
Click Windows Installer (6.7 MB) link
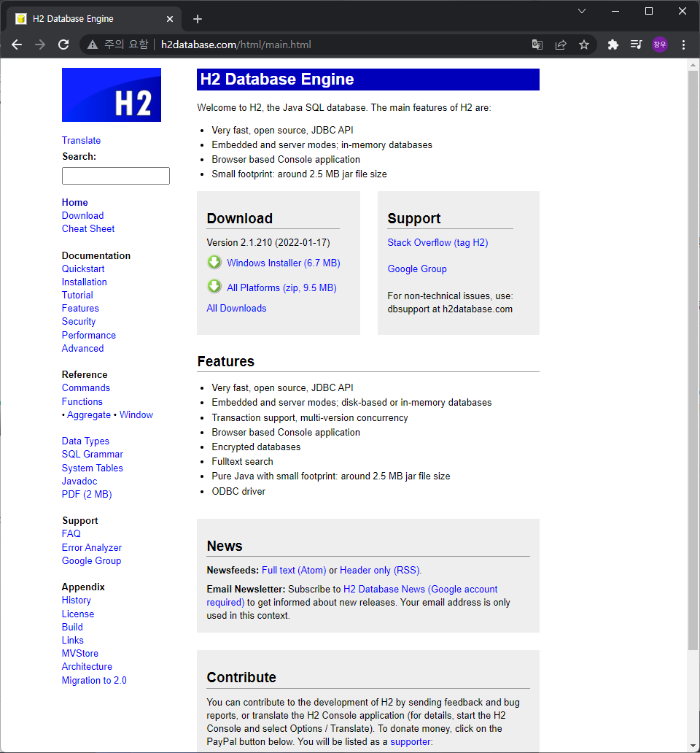click(284, 263)
